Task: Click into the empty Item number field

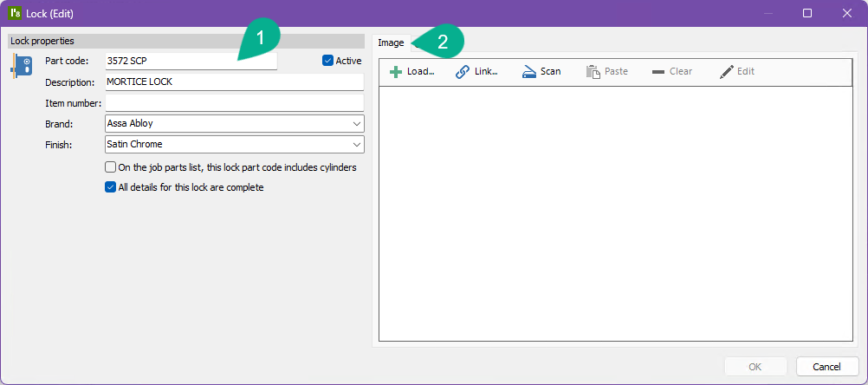Action: 234,102
